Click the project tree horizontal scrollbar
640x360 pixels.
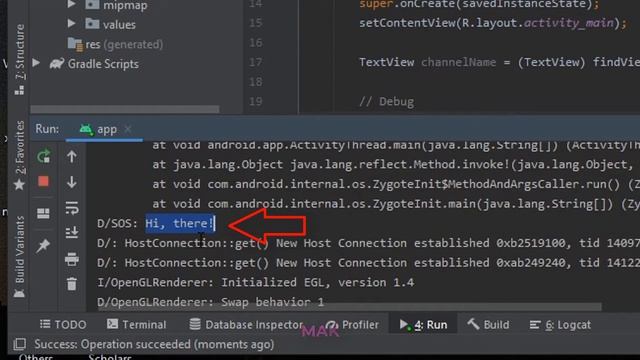(x=125, y=109)
